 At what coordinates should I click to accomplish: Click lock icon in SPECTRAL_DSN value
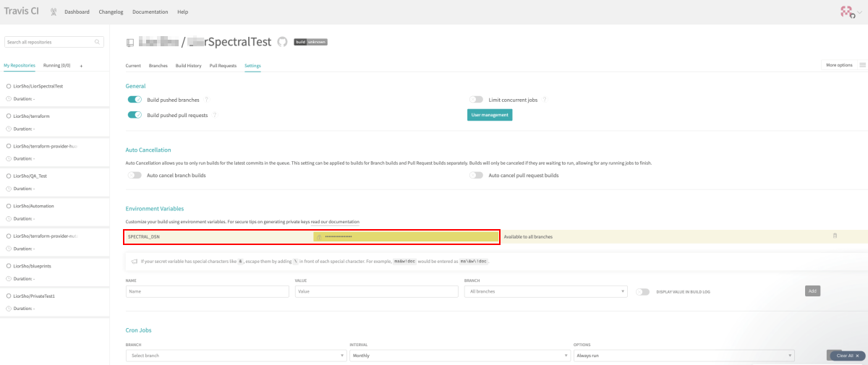tap(319, 236)
